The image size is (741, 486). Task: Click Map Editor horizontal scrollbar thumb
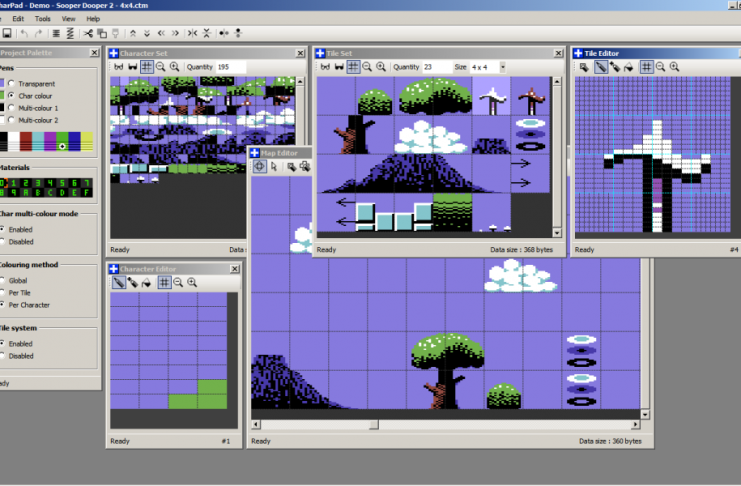click(374, 425)
